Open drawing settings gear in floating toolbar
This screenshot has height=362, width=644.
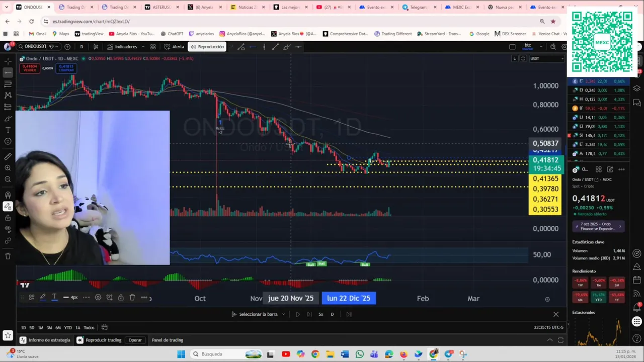98,297
